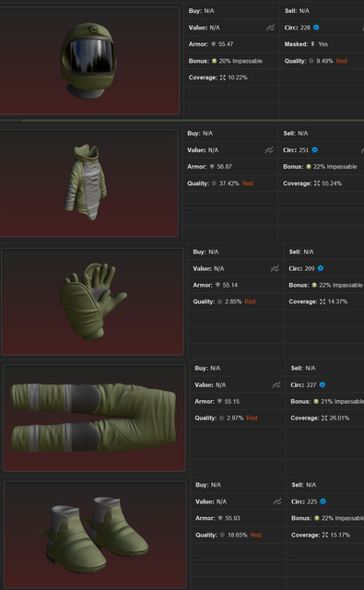Open price chart icon in boots Value row
This screenshot has height=590, width=364.
tap(277, 501)
